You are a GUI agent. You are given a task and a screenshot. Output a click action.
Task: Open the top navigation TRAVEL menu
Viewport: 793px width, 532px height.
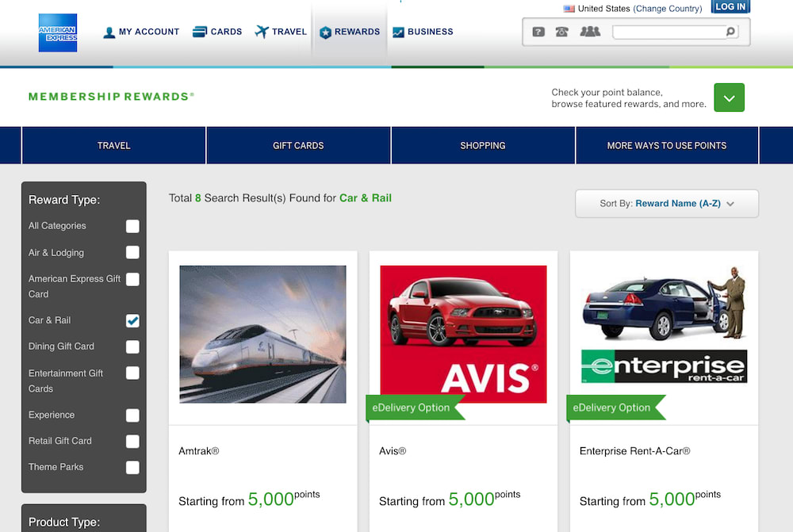click(289, 32)
